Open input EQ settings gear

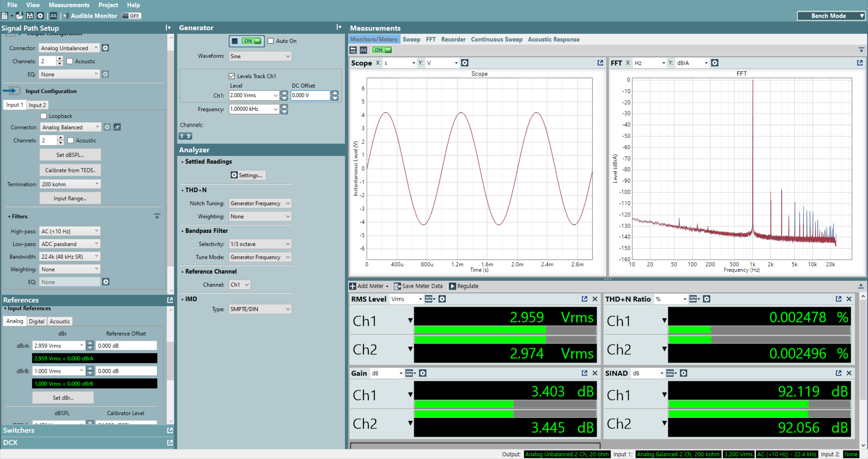(106, 282)
